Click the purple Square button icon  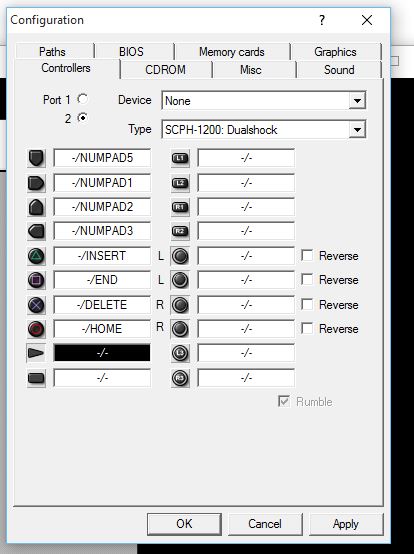coord(36,280)
